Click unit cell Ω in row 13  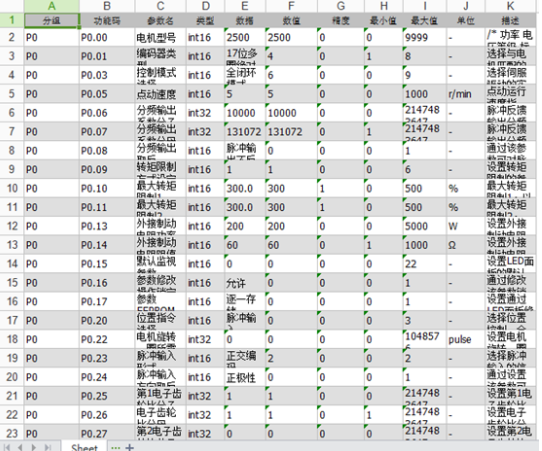coord(466,245)
